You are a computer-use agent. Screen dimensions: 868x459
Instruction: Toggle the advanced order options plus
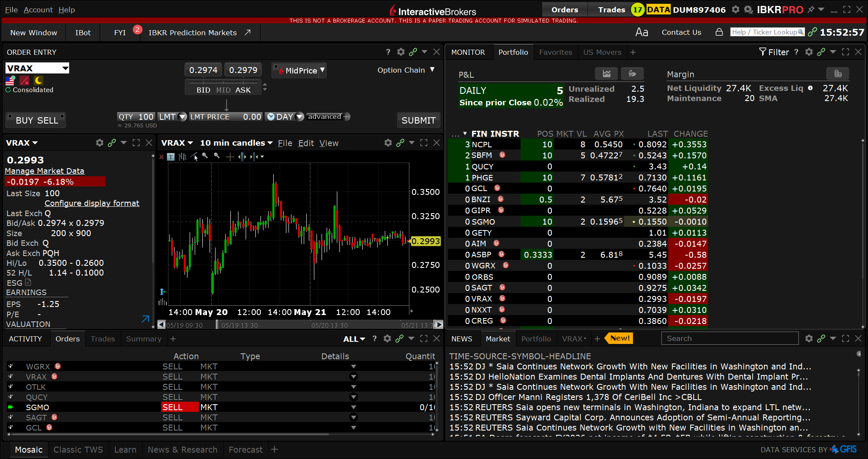pyautogui.click(x=347, y=117)
